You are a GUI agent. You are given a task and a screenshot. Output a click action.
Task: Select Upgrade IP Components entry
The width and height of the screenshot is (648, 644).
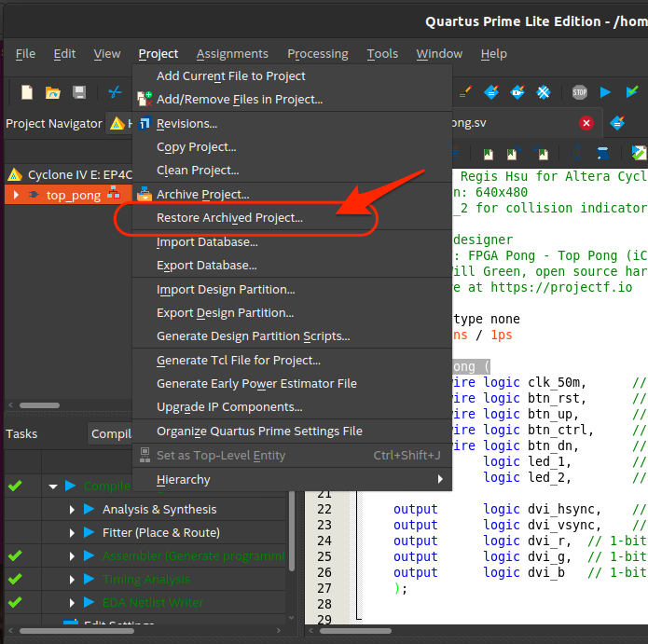pyautogui.click(x=292, y=407)
